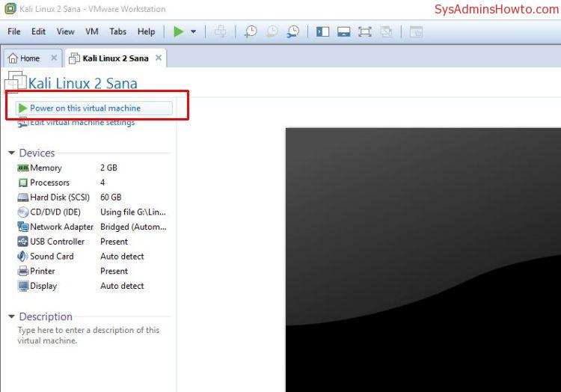
Task: Click the CD/DVD (IDE) disc icon
Action: coord(23,212)
